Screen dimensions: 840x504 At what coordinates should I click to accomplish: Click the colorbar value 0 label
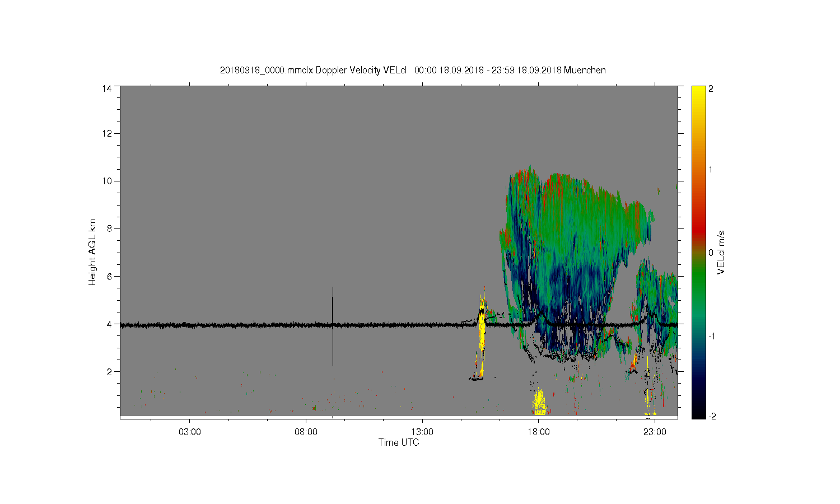711,253
